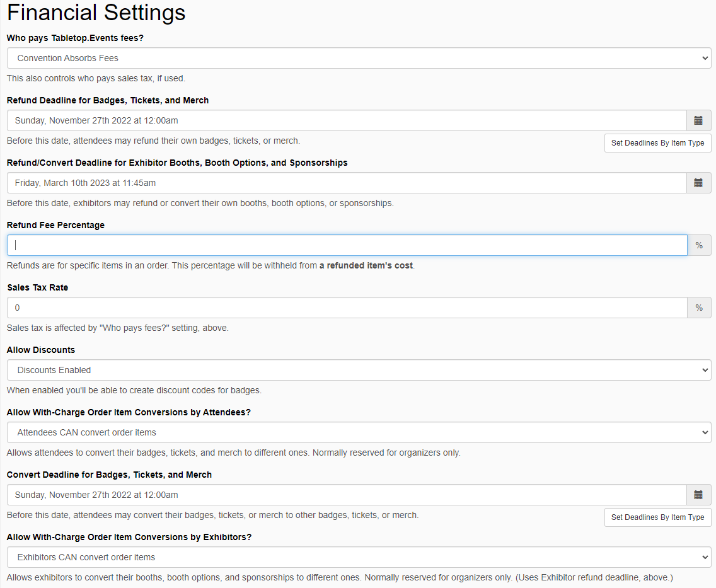Click the 'Refund Fee Percentage' label
716x588 pixels.
(x=55, y=225)
